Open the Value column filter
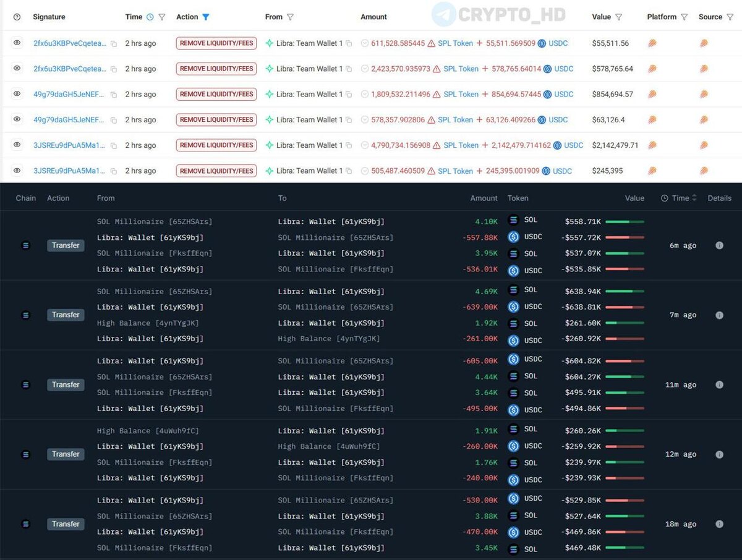 [x=618, y=17]
